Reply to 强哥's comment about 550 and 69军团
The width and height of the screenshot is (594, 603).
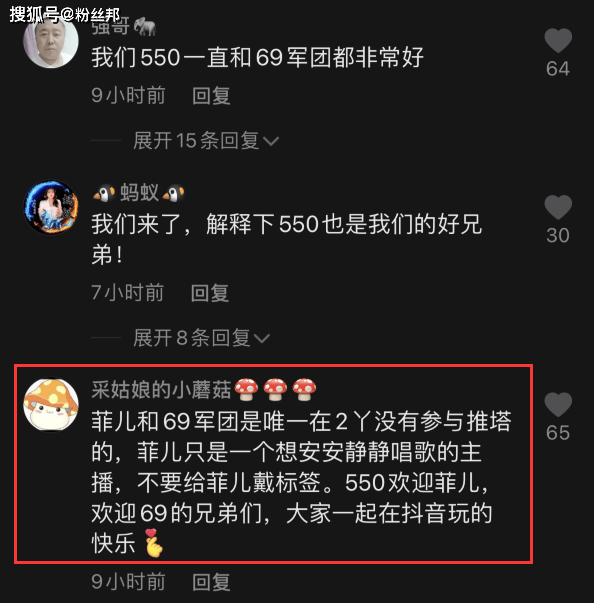click(x=211, y=95)
